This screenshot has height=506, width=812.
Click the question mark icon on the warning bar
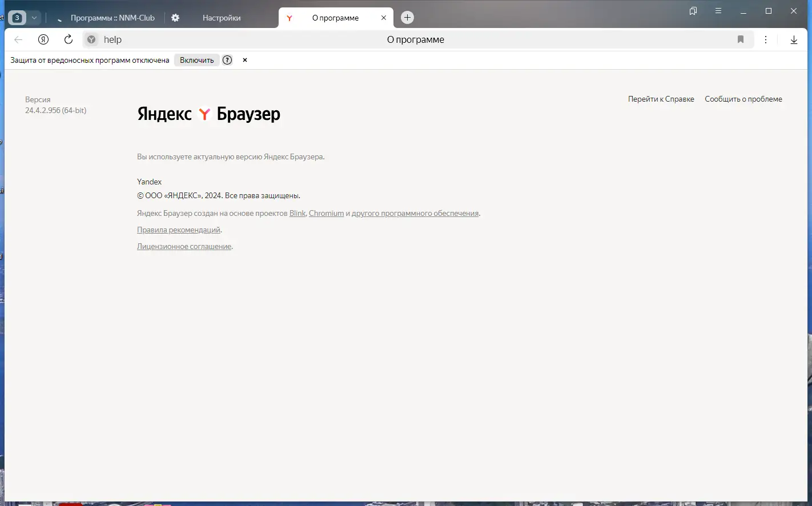click(227, 60)
